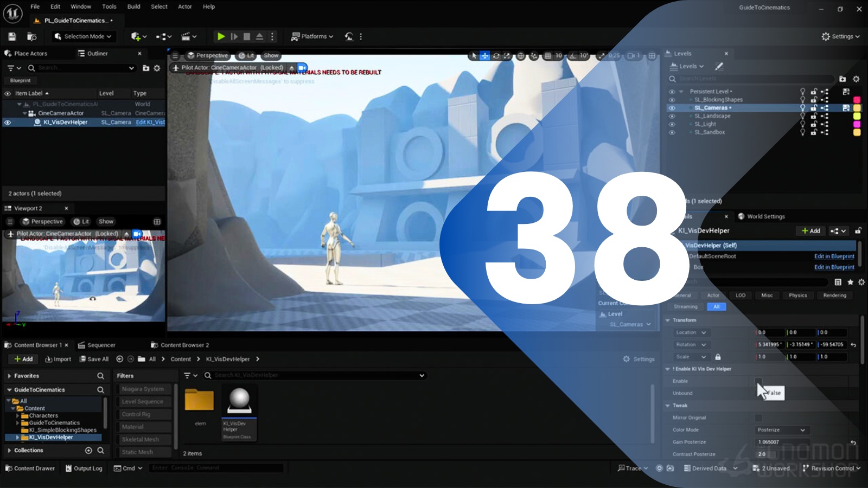Select the viewport select mode arrow tool
This screenshot has width=868, height=488.
coord(474,55)
